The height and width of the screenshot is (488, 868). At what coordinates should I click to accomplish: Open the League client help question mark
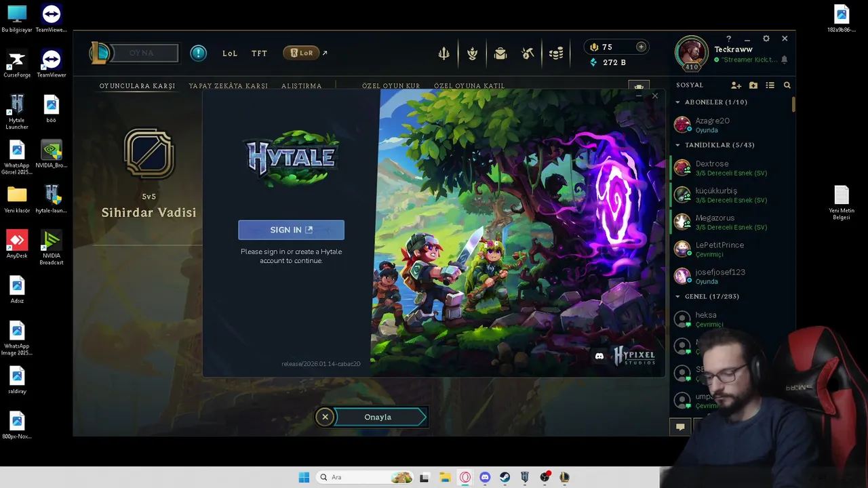coord(729,39)
